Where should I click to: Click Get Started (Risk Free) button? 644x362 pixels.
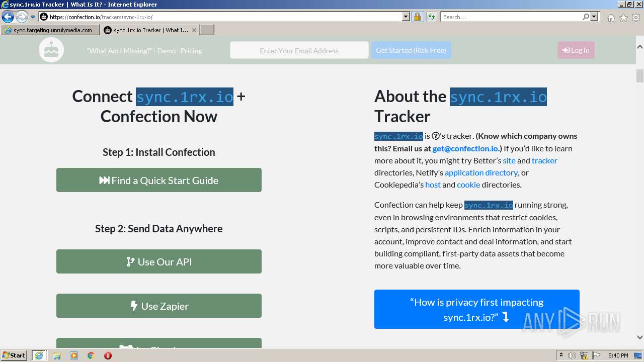pyautogui.click(x=411, y=50)
